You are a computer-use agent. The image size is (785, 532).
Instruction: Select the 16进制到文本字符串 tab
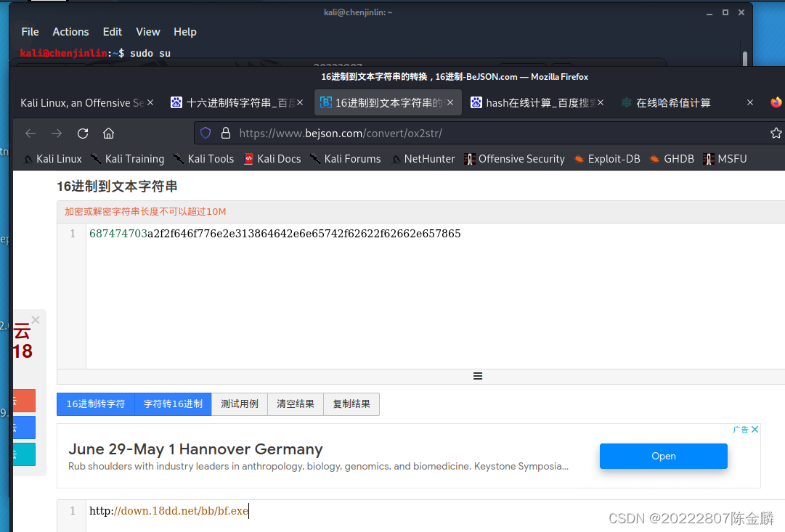(388, 102)
